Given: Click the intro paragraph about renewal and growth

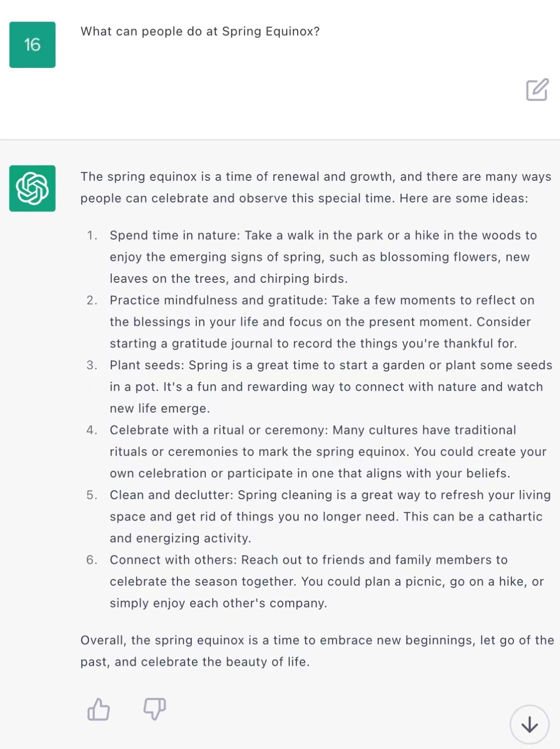Looking at the screenshot, I should (x=316, y=187).
